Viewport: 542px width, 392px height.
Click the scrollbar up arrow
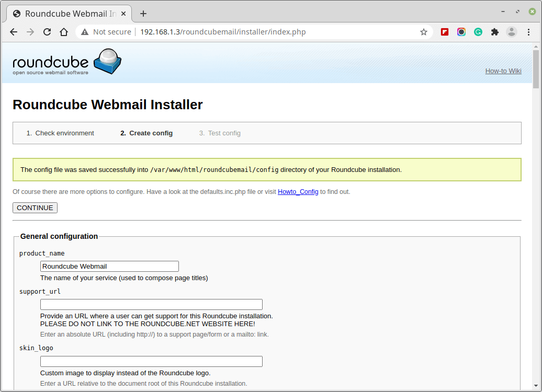coord(536,47)
